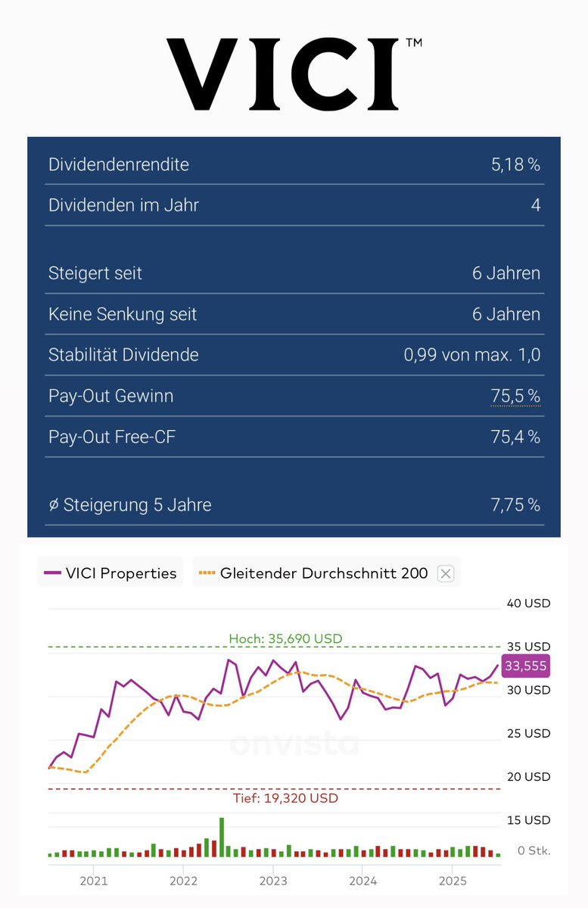Viewport: 588px width, 908px height.
Task: Click the 5,18 % yield value
Action: [x=515, y=164]
